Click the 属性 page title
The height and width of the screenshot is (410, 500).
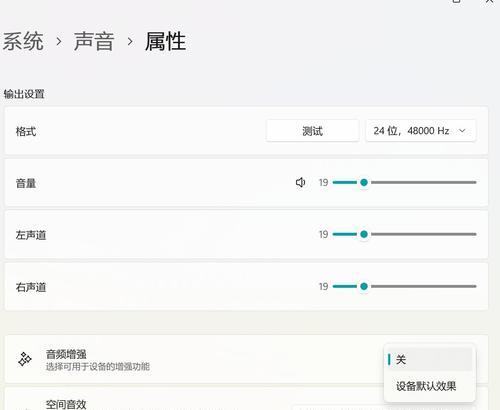tap(165, 41)
